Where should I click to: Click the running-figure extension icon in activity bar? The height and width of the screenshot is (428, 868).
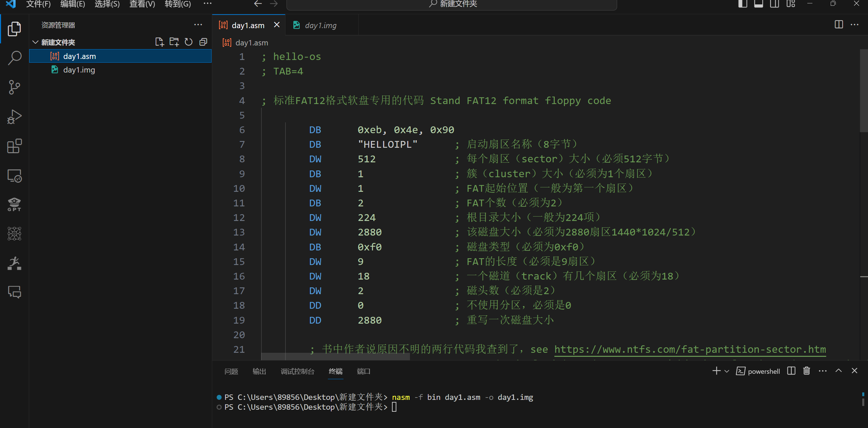[x=14, y=263]
